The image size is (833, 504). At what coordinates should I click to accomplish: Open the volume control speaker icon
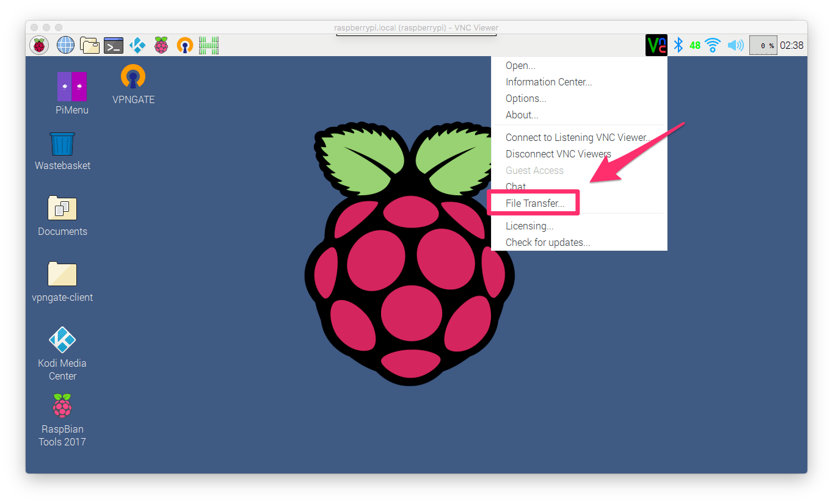tap(736, 45)
